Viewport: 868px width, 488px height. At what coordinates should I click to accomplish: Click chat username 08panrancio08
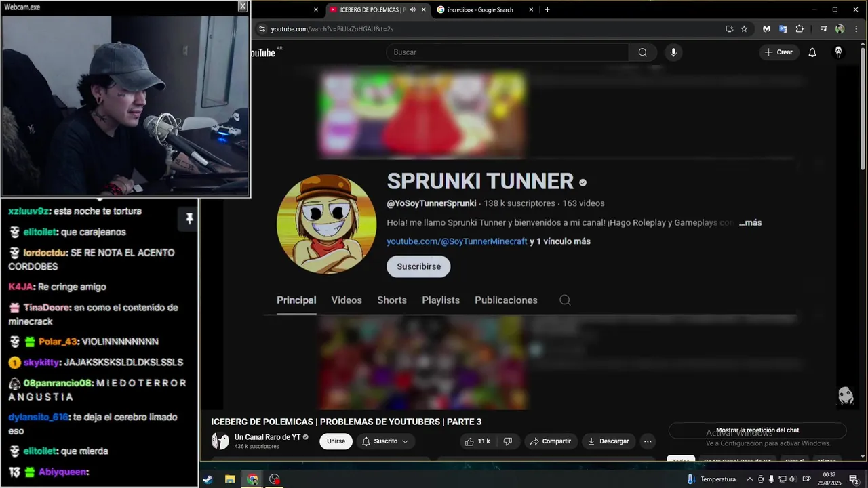click(58, 383)
